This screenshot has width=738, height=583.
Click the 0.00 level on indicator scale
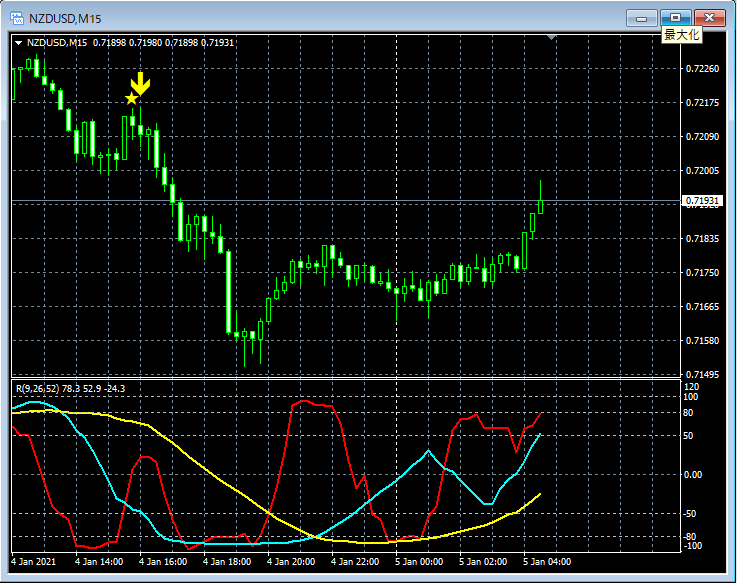click(692, 474)
